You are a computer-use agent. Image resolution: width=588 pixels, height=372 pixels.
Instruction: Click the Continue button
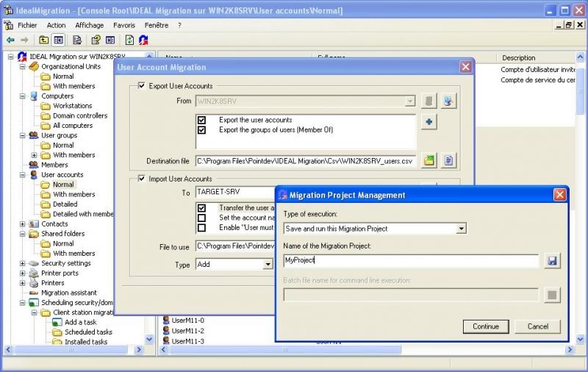pyautogui.click(x=486, y=326)
